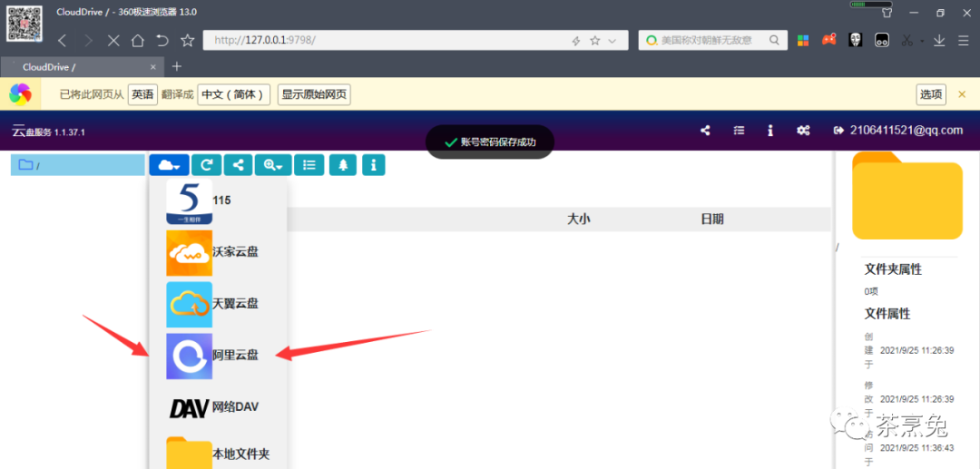Click the scissors screenshot icon

(x=906, y=41)
